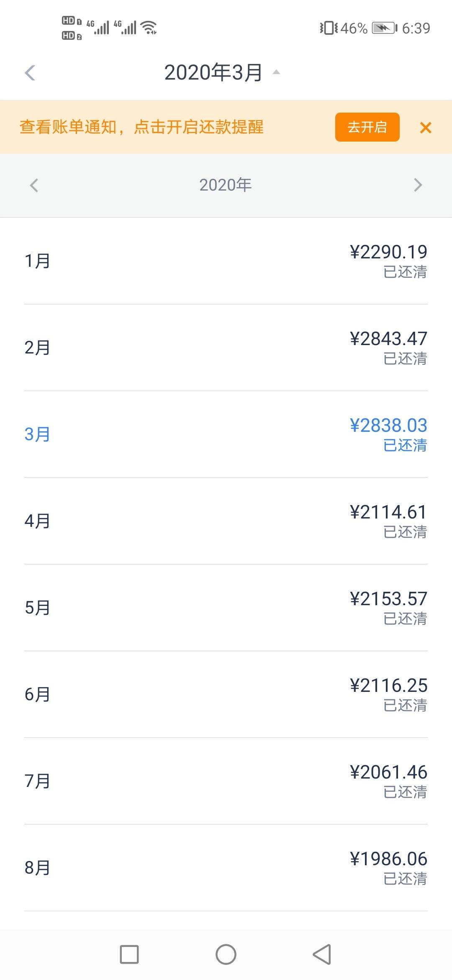This screenshot has height=980, width=452.
Task: Tap the 查看账单通知 reminder banner text
Action: [141, 127]
